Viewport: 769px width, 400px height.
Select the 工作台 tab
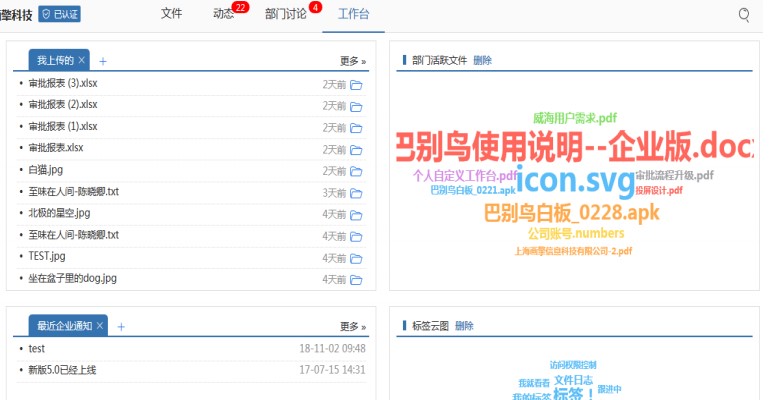(353, 14)
